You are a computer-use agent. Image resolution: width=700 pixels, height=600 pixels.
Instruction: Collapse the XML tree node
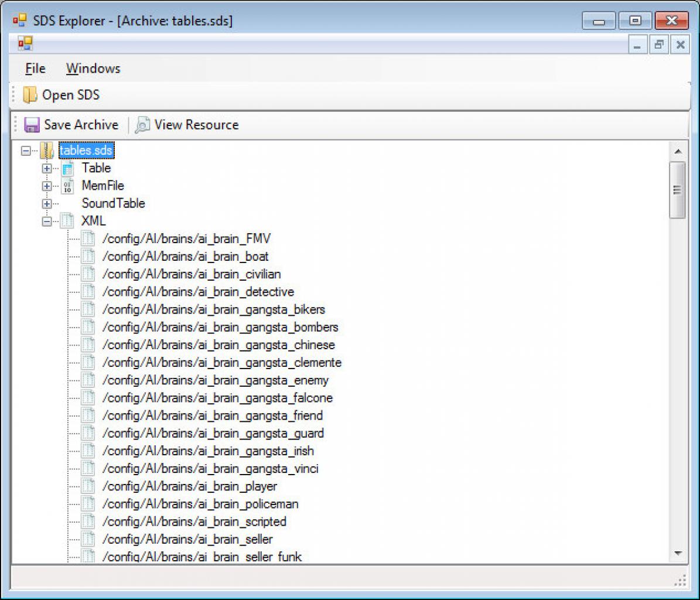pos(46,221)
